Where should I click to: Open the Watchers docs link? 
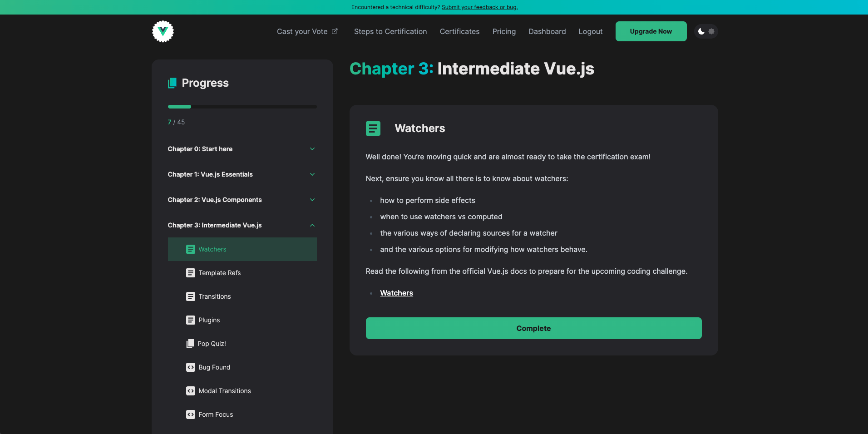point(397,293)
